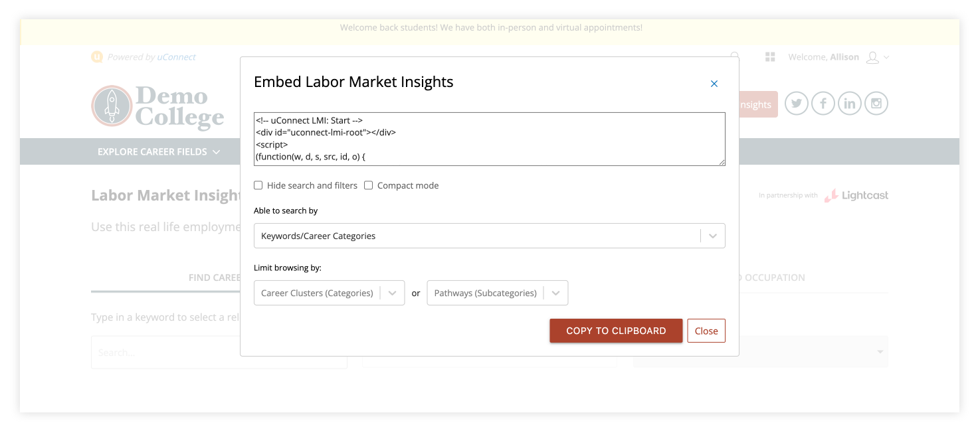980x431 pixels.
Task: Expand Career Clusters (Categories) dropdown
Action: coord(329,293)
